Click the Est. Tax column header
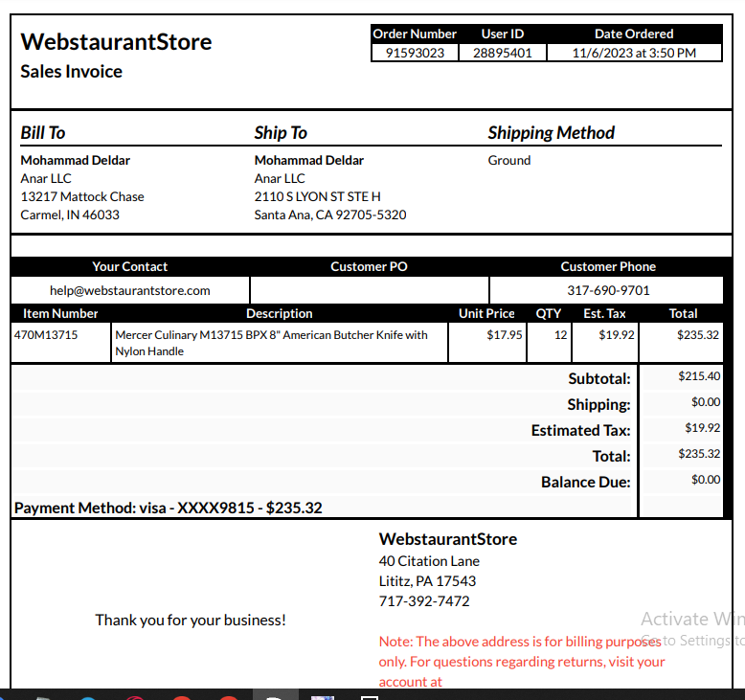This screenshot has height=700, width=745. pyautogui.click(x=604, y=314)
